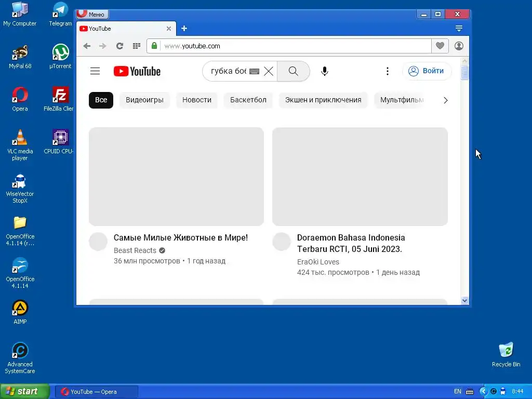Select the µTorrent desktop icon
Viewport: 532px width, 399px height.
coord(60,57)
